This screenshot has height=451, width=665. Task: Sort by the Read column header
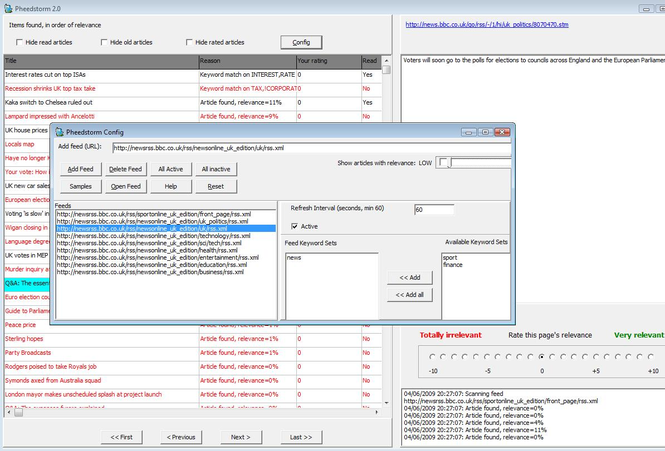[371, 61]
